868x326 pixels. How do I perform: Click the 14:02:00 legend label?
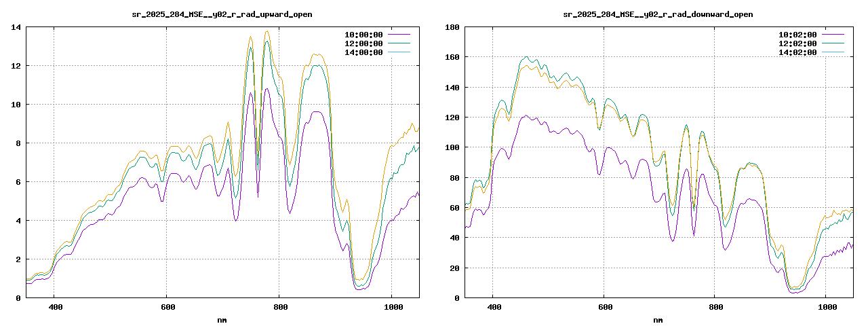797,52
